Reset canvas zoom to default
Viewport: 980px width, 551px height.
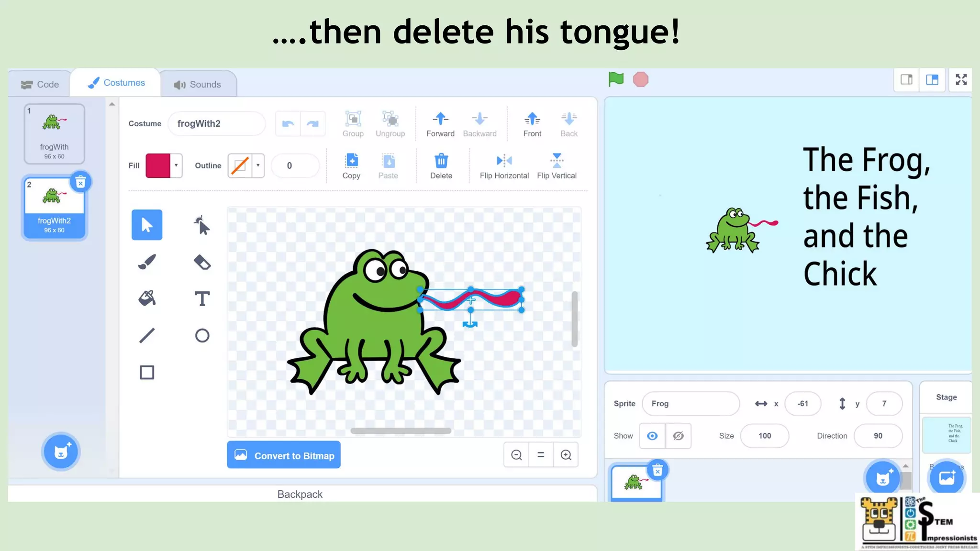tap(541, 455)
